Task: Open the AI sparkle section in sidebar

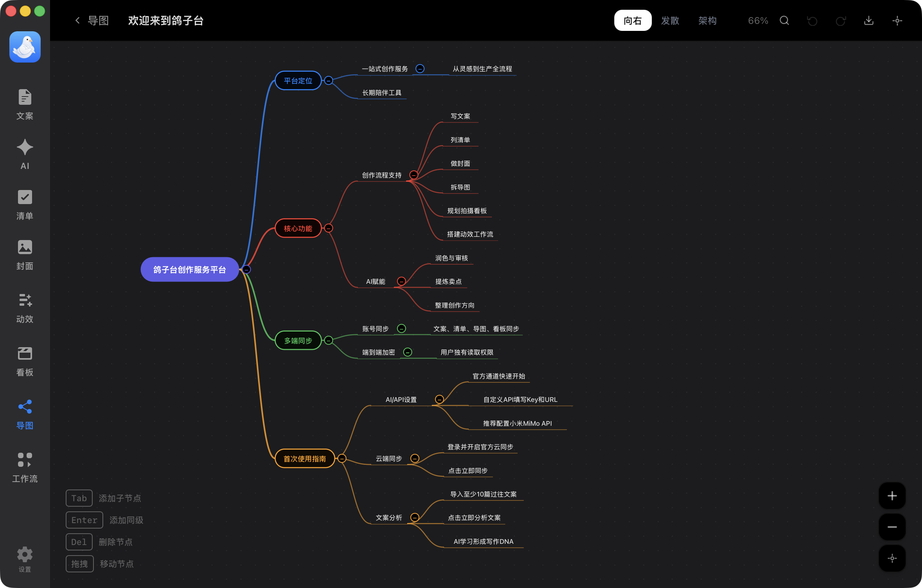Action: [25, 154]
